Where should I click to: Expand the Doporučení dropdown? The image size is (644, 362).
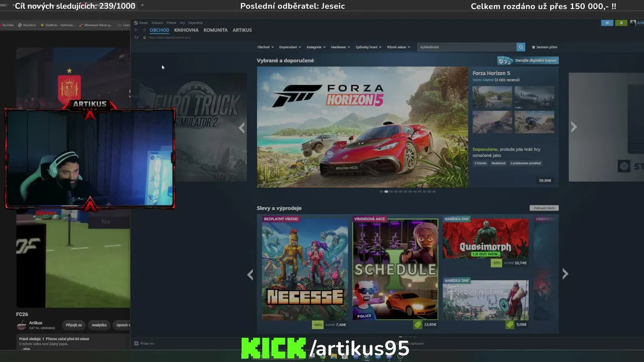[x=290, y=47]
